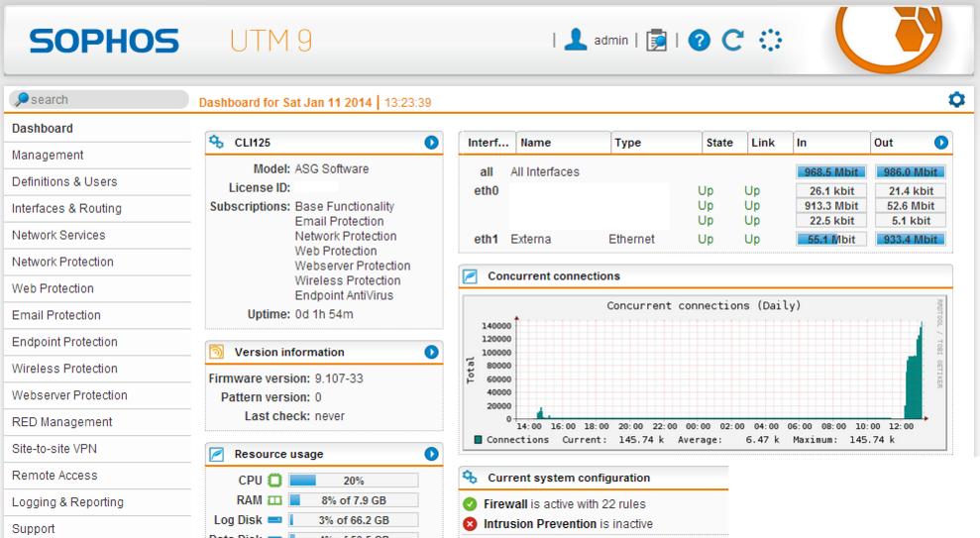Screen dimensions: 980x538
Task: Click the Link column header
Action: point(770,143)
